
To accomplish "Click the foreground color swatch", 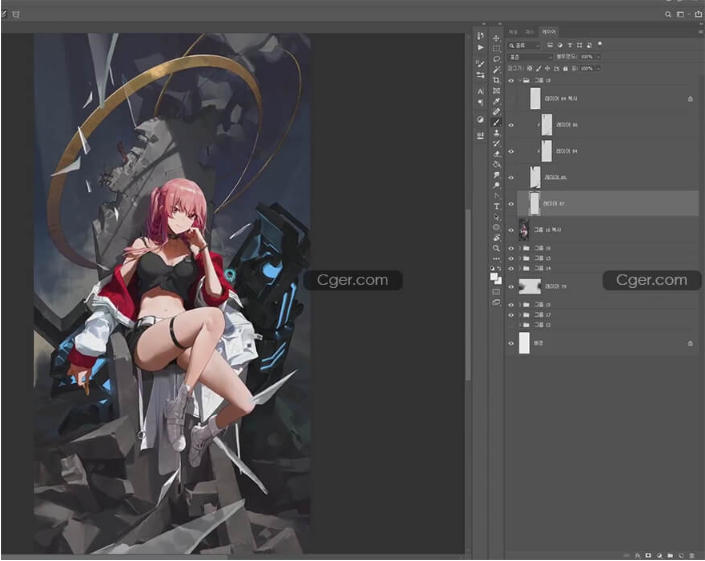I will 494,277.
